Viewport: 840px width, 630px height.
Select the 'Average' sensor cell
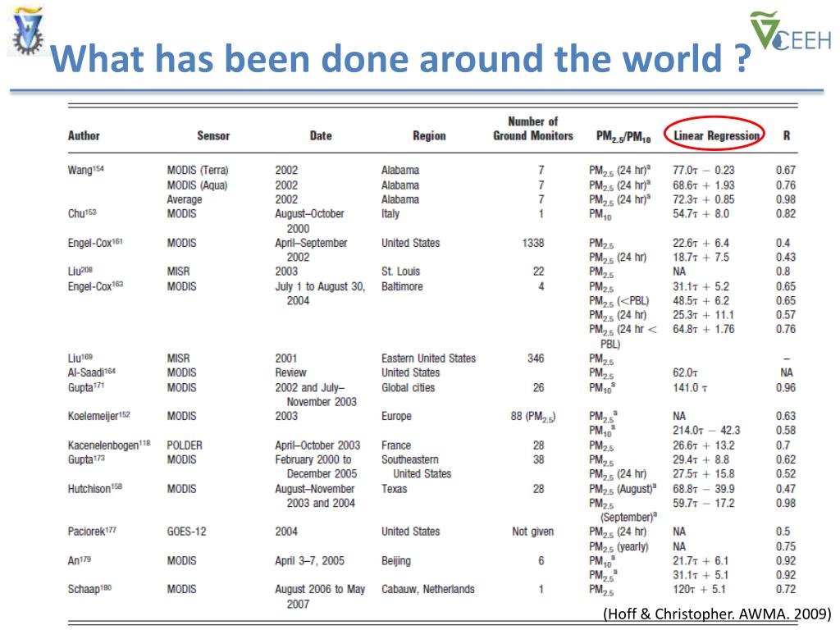(185, 199)
